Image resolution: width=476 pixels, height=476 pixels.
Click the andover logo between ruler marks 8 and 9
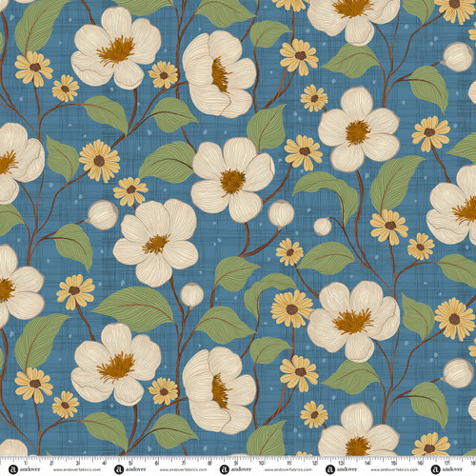[x=225, y=469]
